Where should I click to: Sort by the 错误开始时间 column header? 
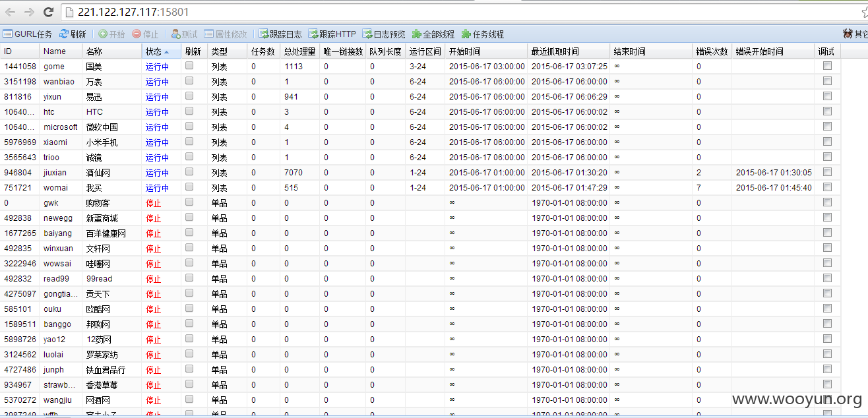(773, 51)
